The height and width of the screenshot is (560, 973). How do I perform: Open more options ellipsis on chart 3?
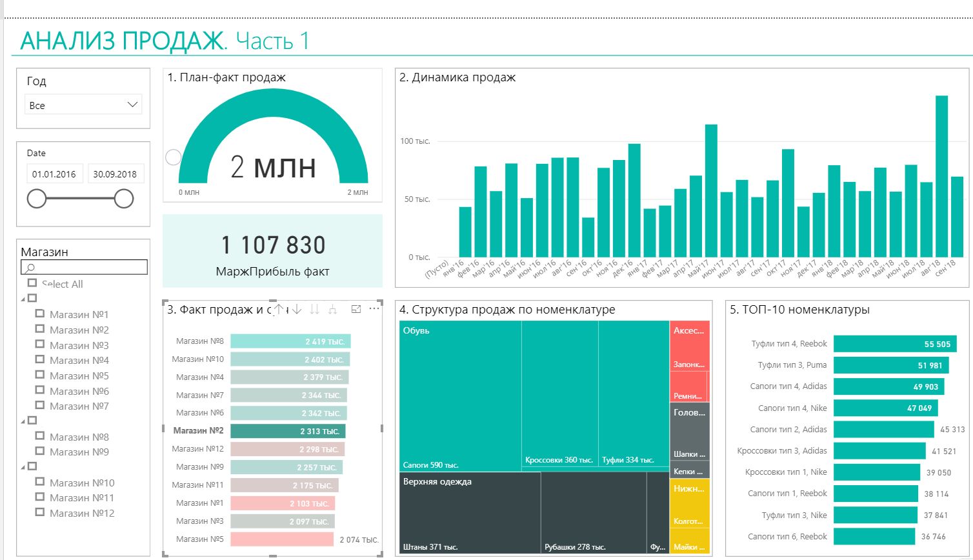pos(374,309)
